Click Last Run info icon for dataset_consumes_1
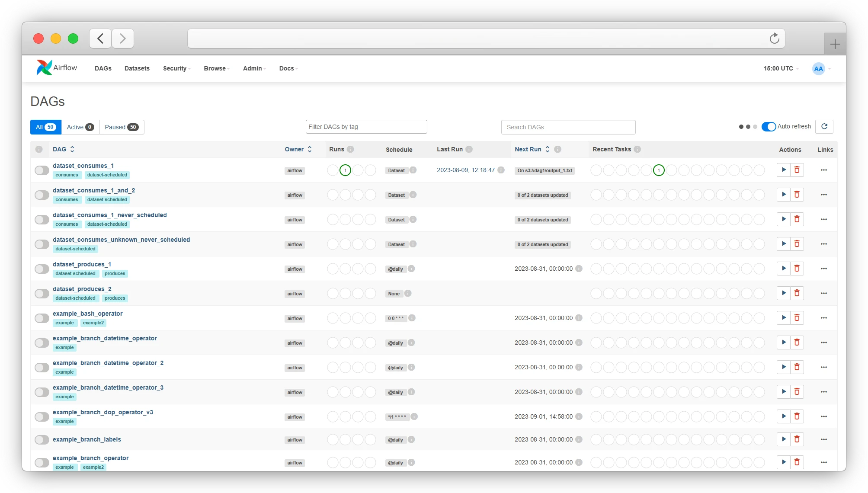The width and height of the screenshot is (868, 493). [x=501, y=170]
